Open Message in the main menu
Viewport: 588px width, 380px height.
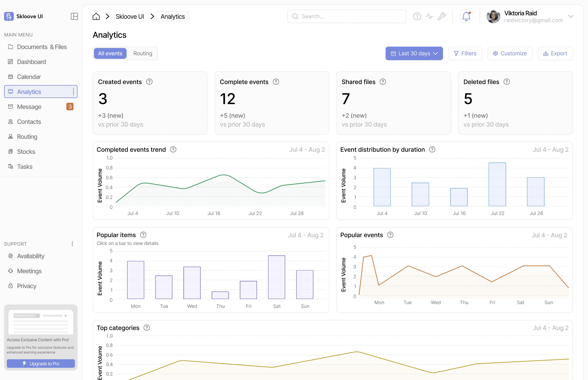[29, 107]
